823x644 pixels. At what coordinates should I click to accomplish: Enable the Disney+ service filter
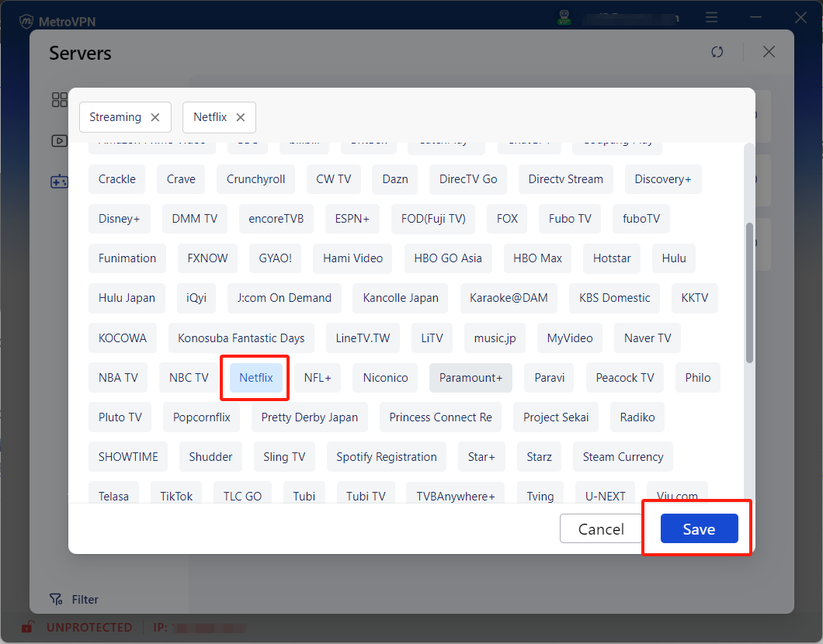[119, 219]
